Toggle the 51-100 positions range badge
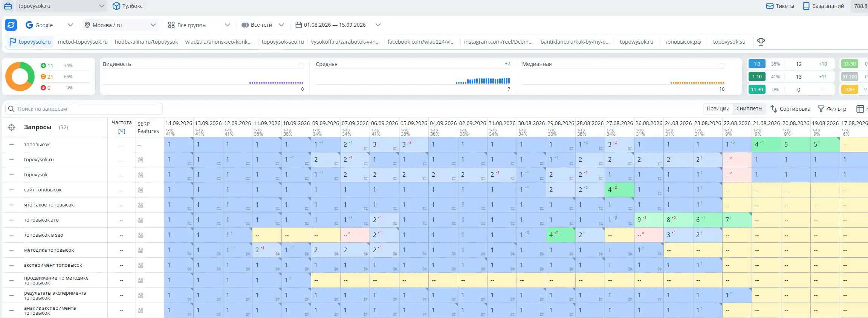868x318 pixels. (x=849, y=77)
